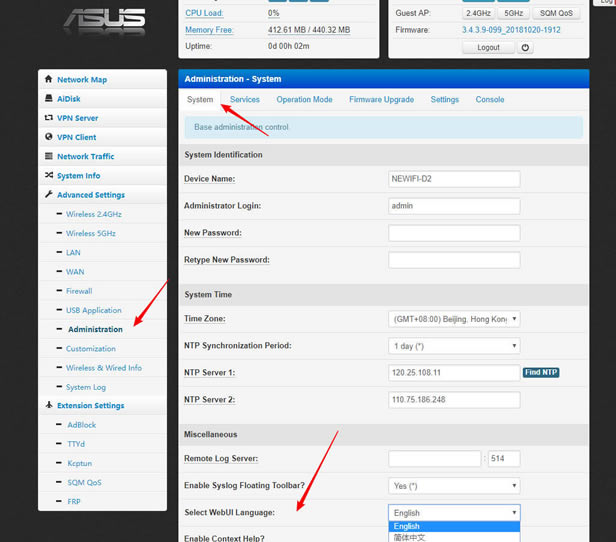616x542 pixels.
Task: Click the Network Map home icon
Action: (48, 80)
